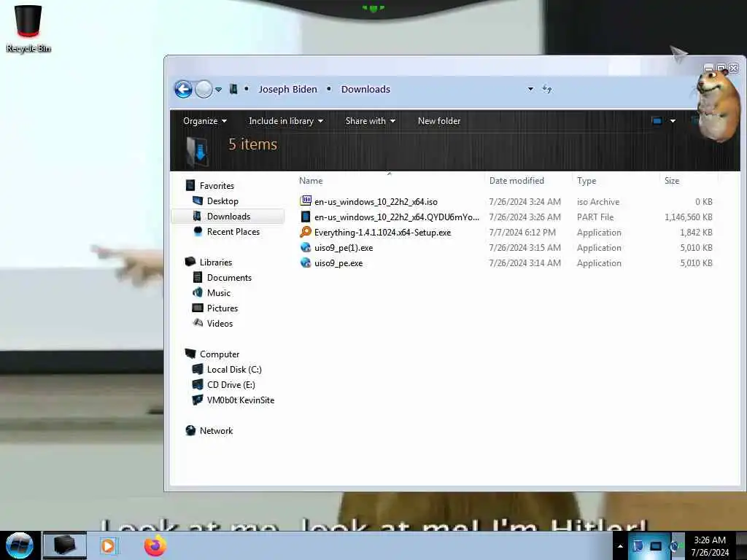Open the Pictures library
This screenshot has width=747, height=560.
222,308
